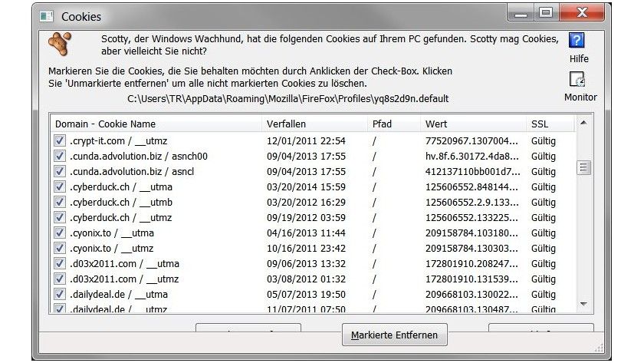This screenshot has height=363, width=644.
Task: Sort by SSL column header
Action: click(550, 124)
